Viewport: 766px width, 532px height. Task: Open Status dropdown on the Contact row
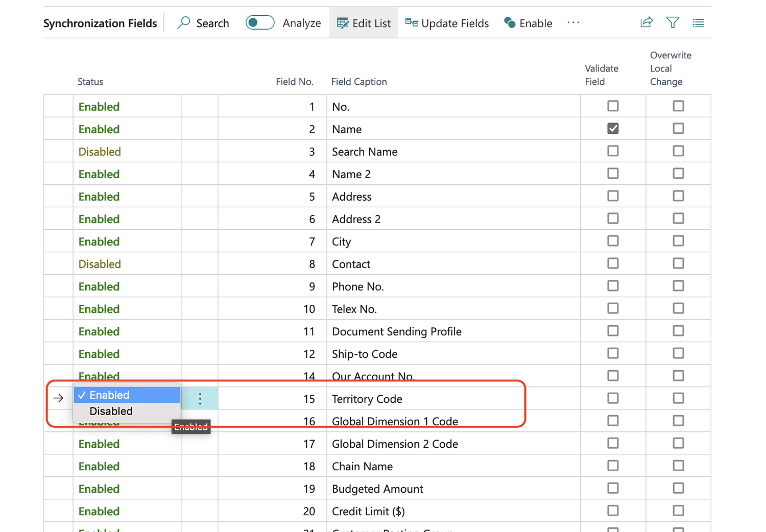tap(99, 264)
